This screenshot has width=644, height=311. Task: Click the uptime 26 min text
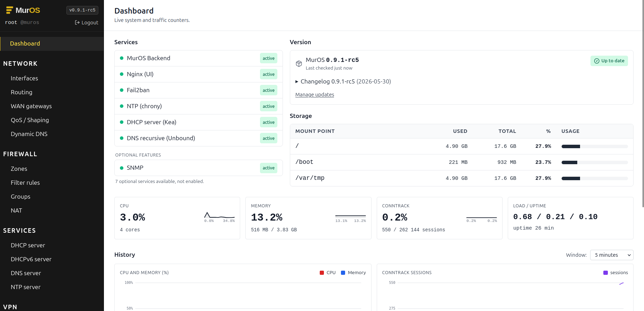(533, 228)
